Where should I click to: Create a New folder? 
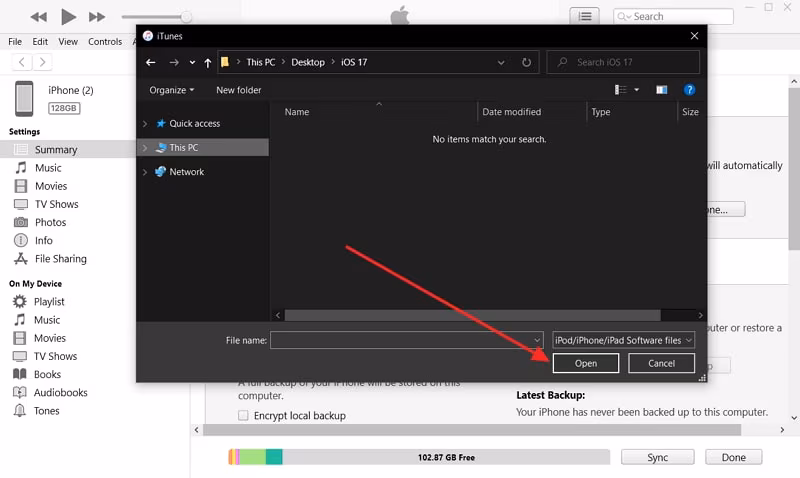tap(238, 90)
